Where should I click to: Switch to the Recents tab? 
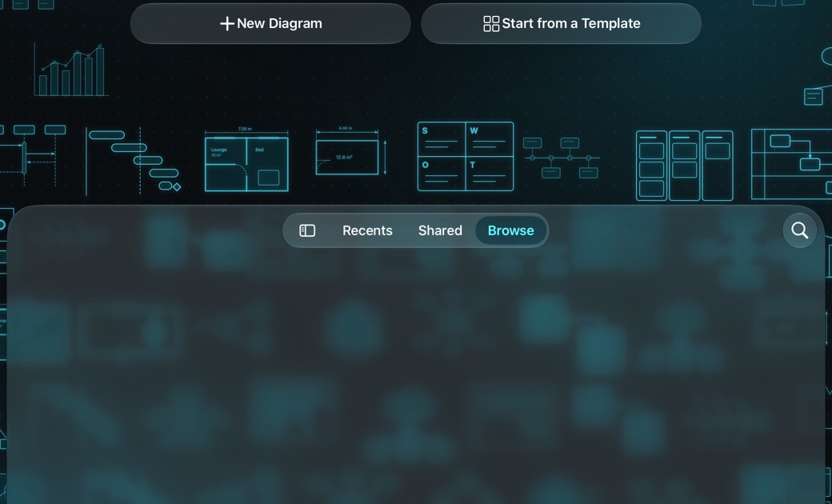[x=367, y=230]
